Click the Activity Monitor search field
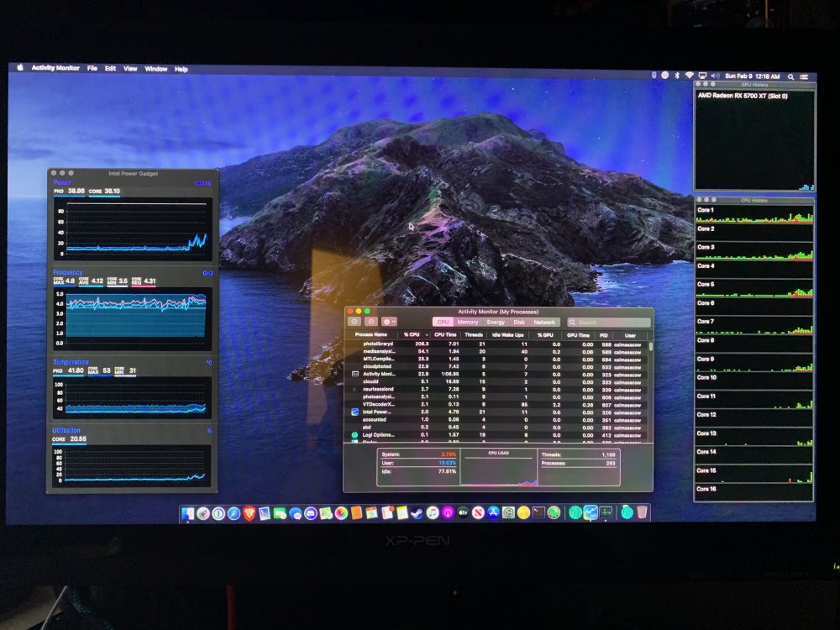This screenshot has width=840, height=630. coord(609,322)
